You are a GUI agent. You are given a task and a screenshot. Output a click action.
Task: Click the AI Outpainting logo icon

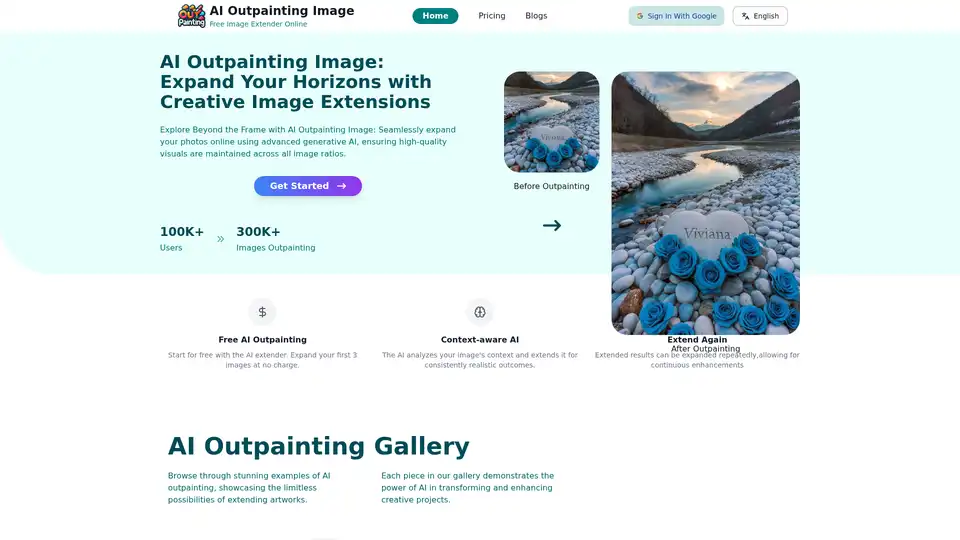[x=191, y=15]
